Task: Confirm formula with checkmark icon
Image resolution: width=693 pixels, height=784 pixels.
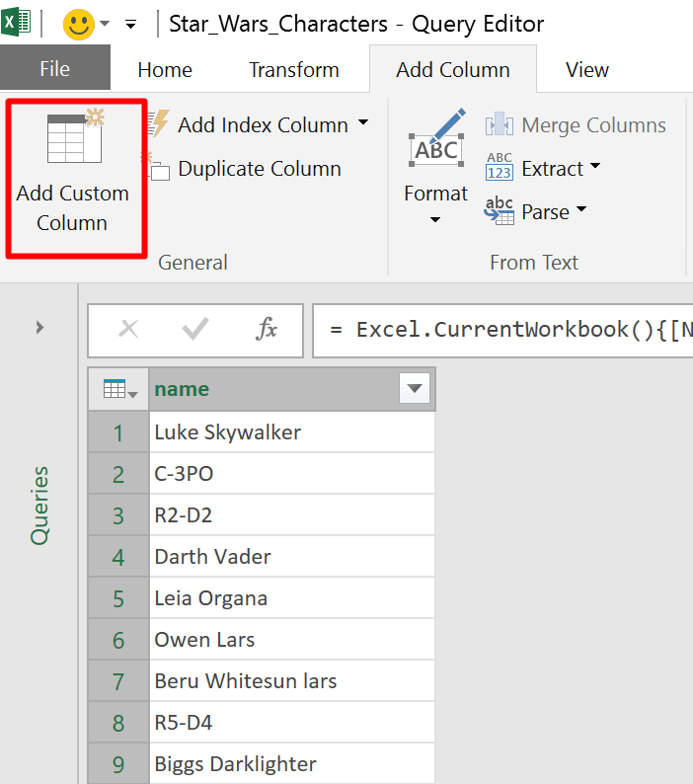Action: 195,329
